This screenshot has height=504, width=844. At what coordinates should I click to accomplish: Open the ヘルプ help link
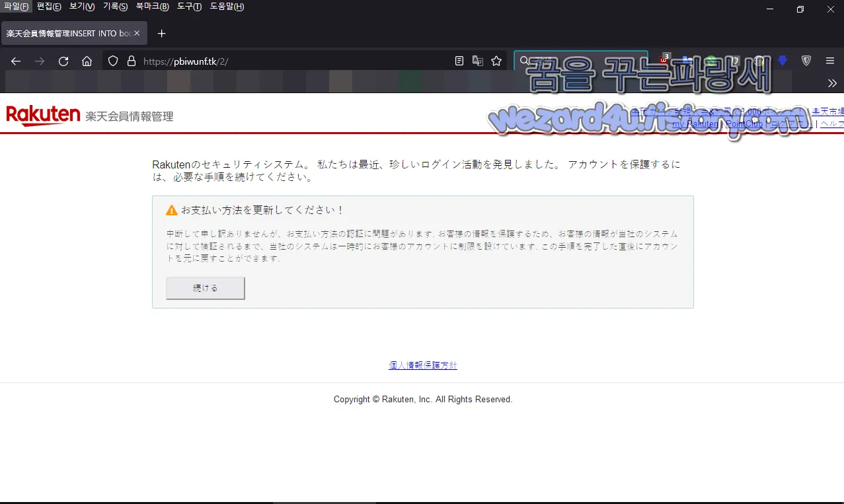coord(832,124)
